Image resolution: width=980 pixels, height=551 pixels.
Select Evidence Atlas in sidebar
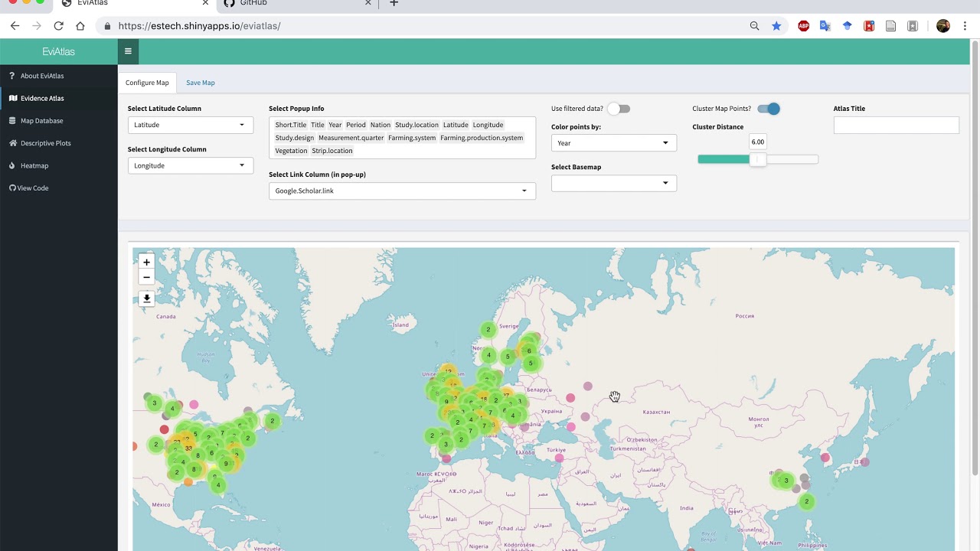59,98
